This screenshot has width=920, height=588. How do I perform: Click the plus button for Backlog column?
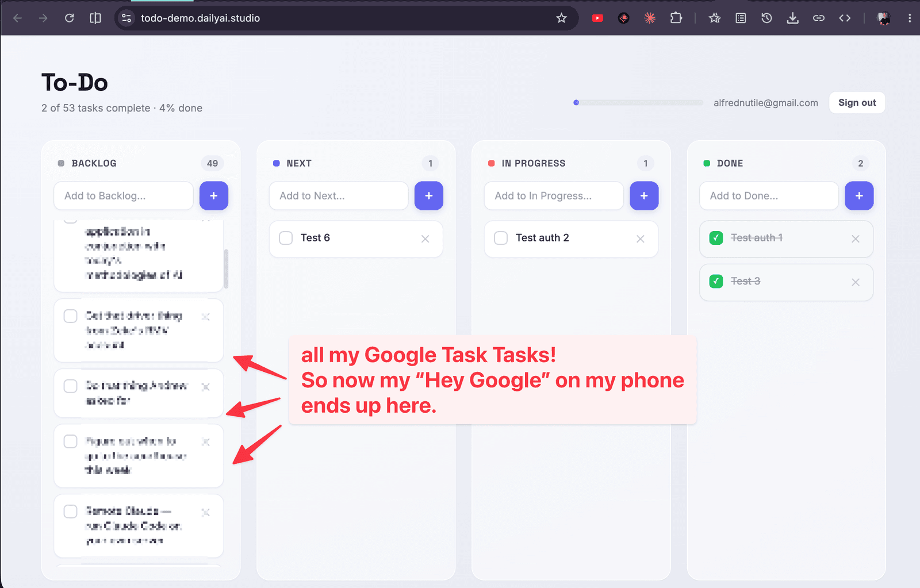coord(214,196)
